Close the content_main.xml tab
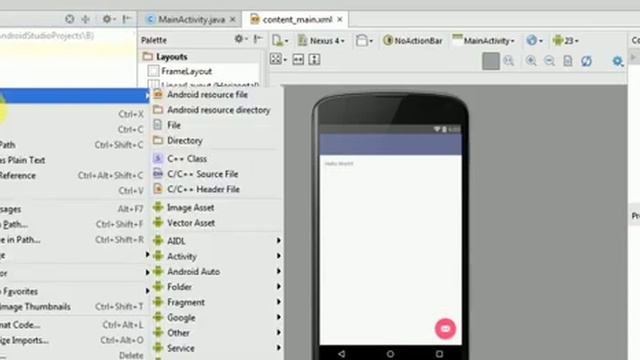The width and height of the screenshot is (640, 360). point(340,20)
